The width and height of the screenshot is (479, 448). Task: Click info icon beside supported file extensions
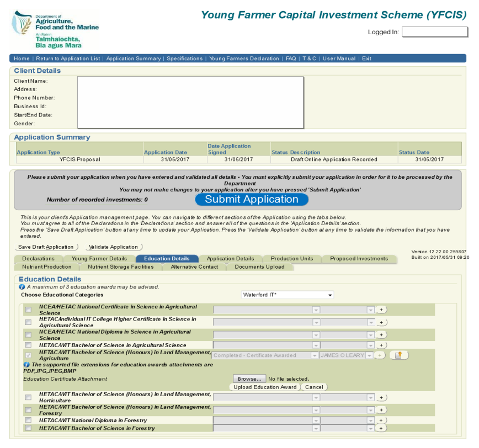coord(26,365)
